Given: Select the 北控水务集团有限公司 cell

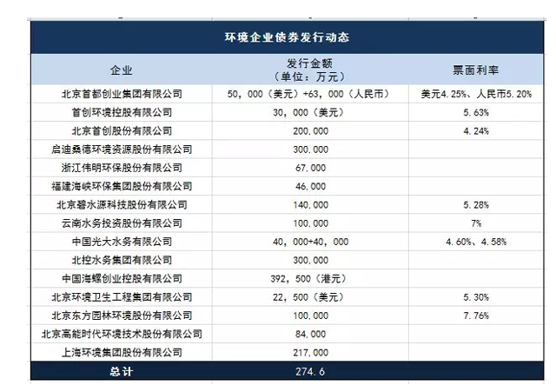Looking at the screenshot, I should (x=121, y=260).
